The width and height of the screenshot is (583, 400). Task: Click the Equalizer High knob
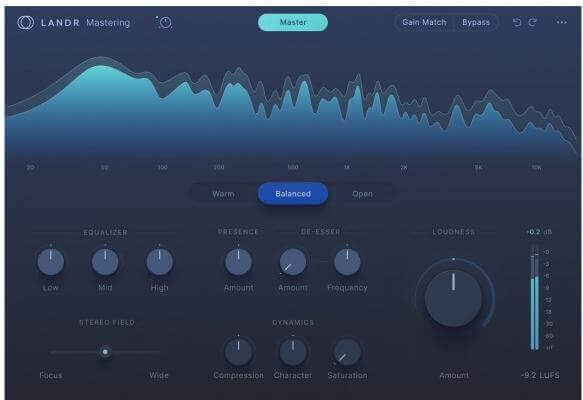coord(160,262)
